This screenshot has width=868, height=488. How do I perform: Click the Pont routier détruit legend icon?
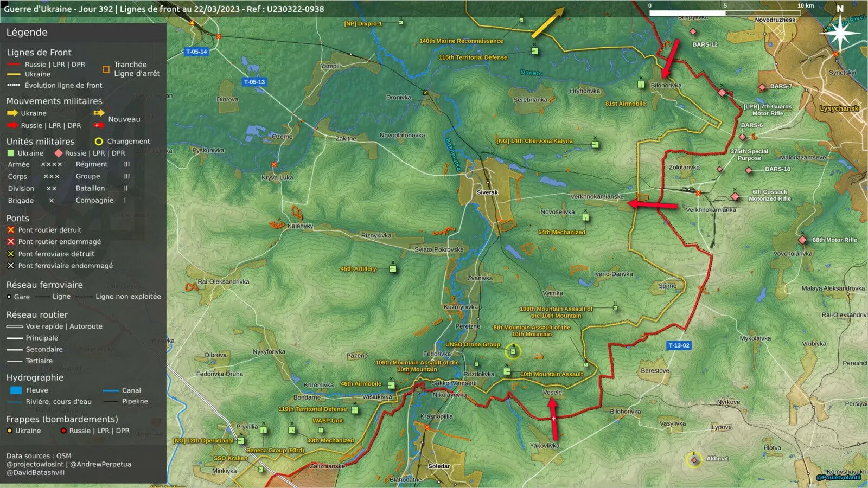coord(11,230)
